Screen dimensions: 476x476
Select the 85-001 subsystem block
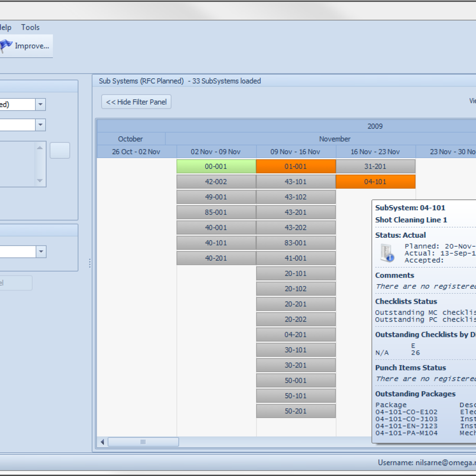[216, 212]
